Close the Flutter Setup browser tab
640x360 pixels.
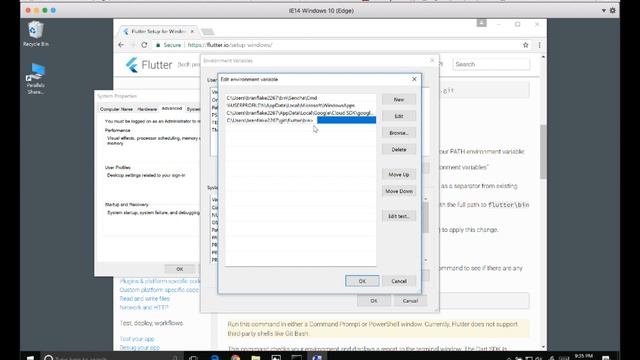click(x=192, y=31)
